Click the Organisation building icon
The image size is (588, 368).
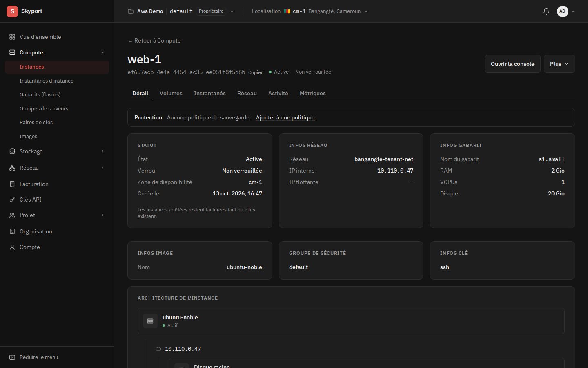[x=12, y=231]
